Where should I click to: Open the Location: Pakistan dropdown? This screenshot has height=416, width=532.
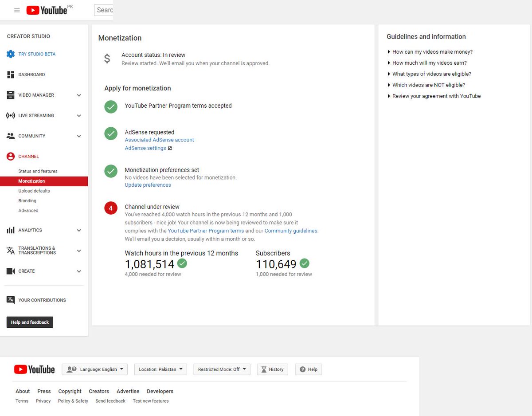coord(160,369)
